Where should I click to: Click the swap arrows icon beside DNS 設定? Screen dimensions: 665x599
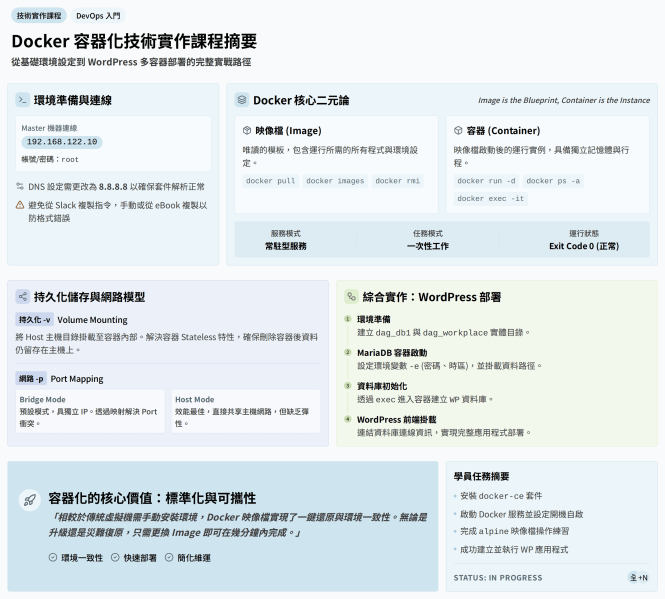point(20,186)
